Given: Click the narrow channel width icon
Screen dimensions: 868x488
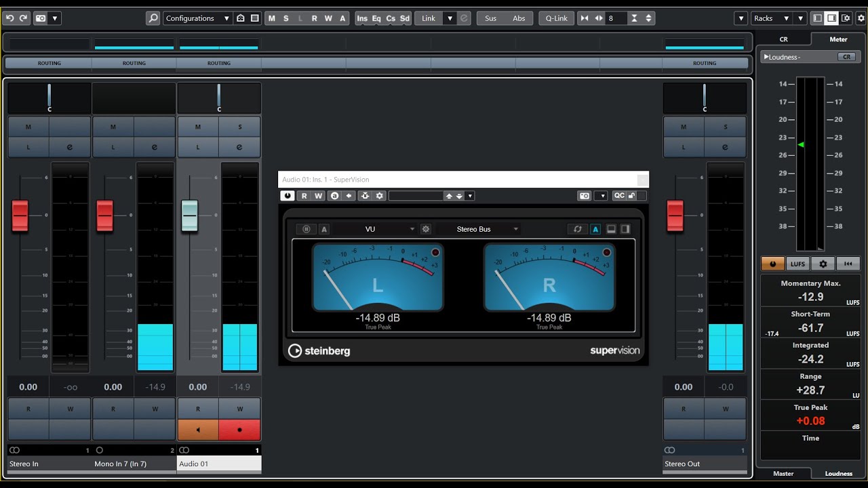Looking at the screenshot, I should (x=585, y=18).
